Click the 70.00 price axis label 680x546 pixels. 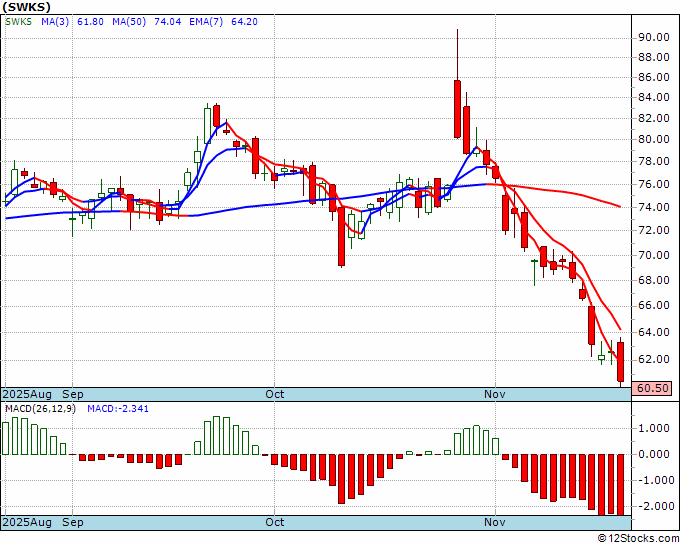point(654,255)
